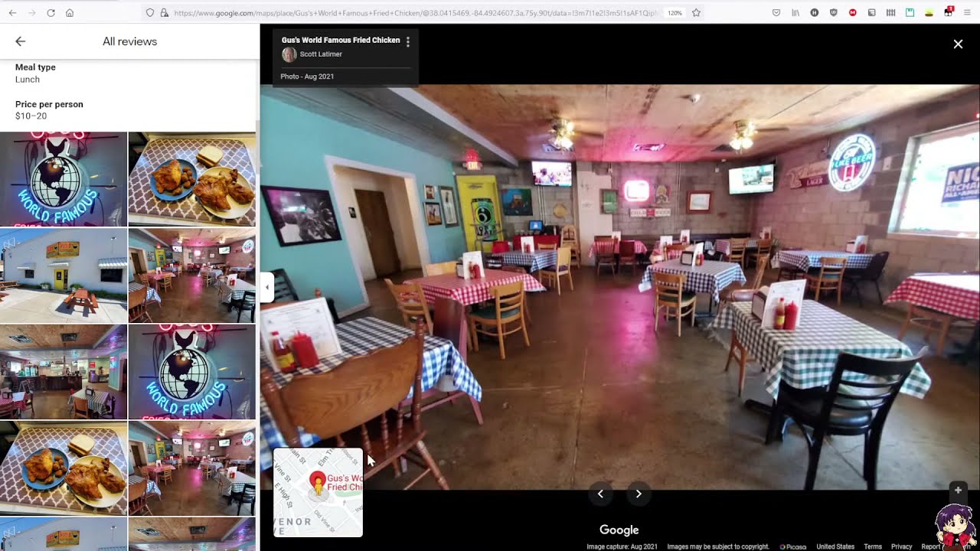This screenshot has width=980, height=551.
Task: Click the 'All reviews' heading
Action: 129,41
